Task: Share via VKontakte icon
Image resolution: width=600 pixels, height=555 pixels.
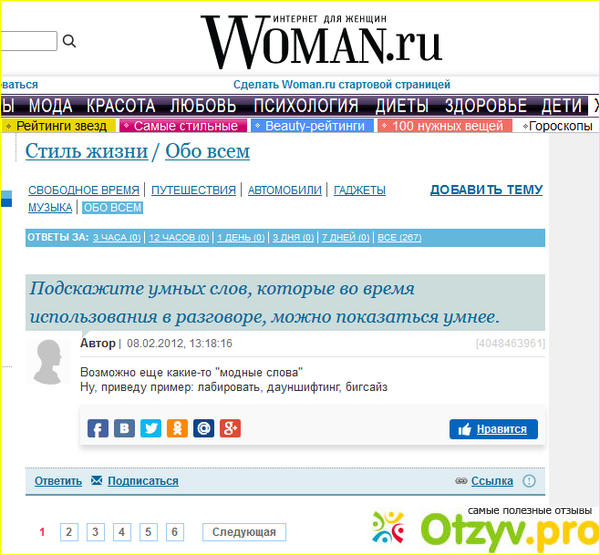Action: click(124, 429)
